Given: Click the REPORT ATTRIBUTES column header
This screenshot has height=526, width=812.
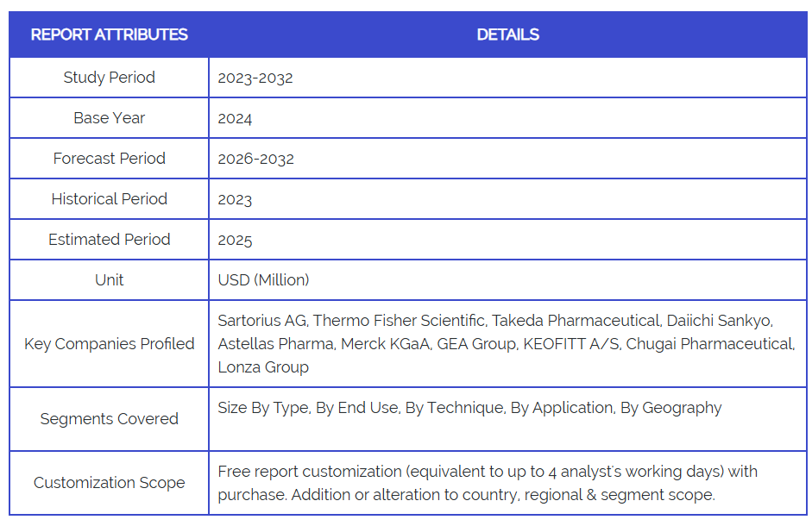Looking at the screenshot, I should (x=109, y=34).
